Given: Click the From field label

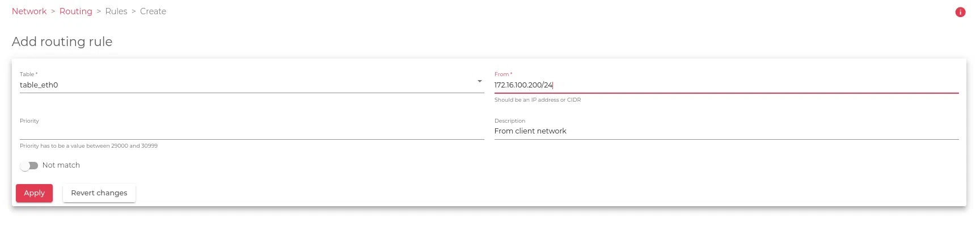Looking at the screenshot, I should 502,74.
